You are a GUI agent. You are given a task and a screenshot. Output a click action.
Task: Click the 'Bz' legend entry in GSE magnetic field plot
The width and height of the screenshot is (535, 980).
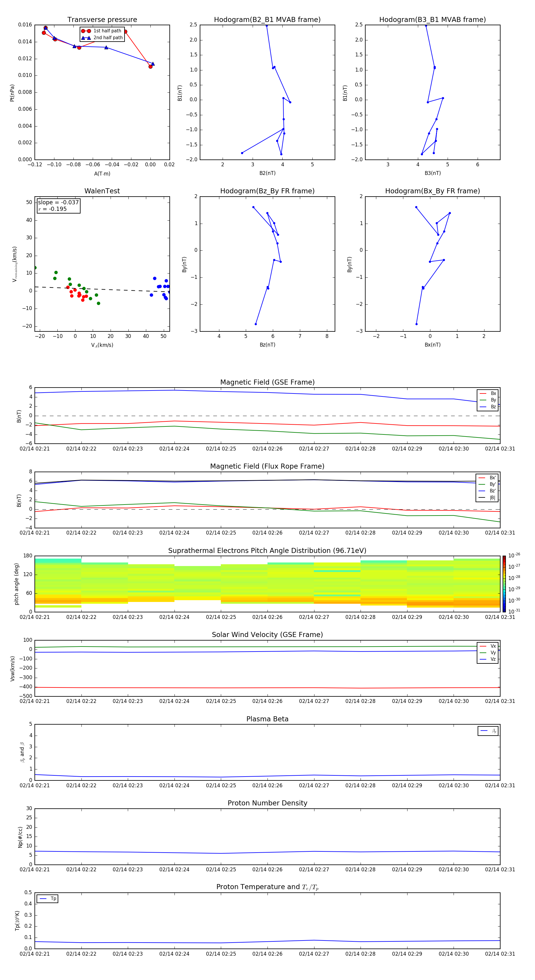[x=488, y=407]
